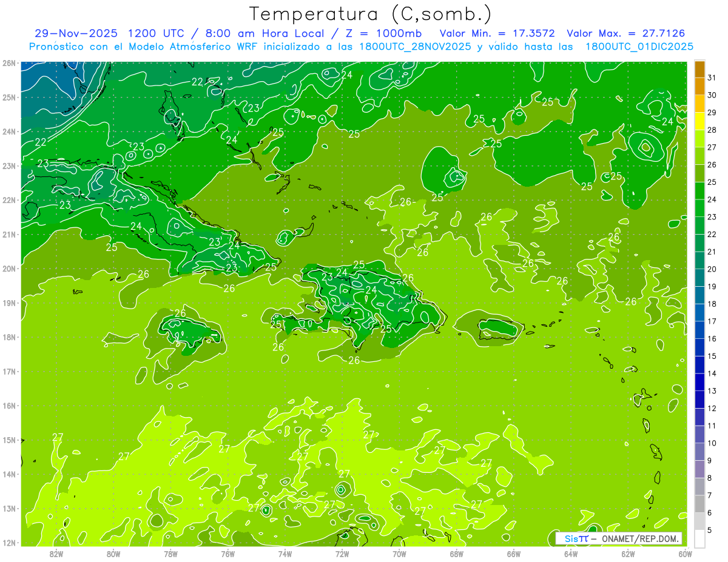Click the color legend value '8'
The width and height of the screenshot is (728, 562).
tap(709, 478)
